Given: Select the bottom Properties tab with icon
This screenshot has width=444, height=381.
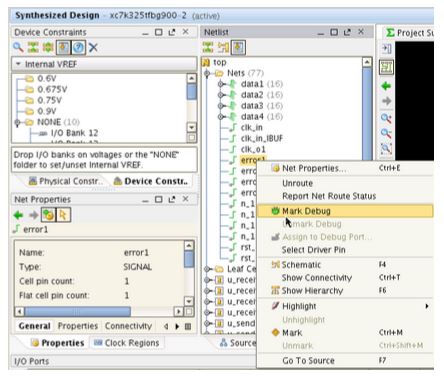Looking at the screenshot, I should pos(57,343).
